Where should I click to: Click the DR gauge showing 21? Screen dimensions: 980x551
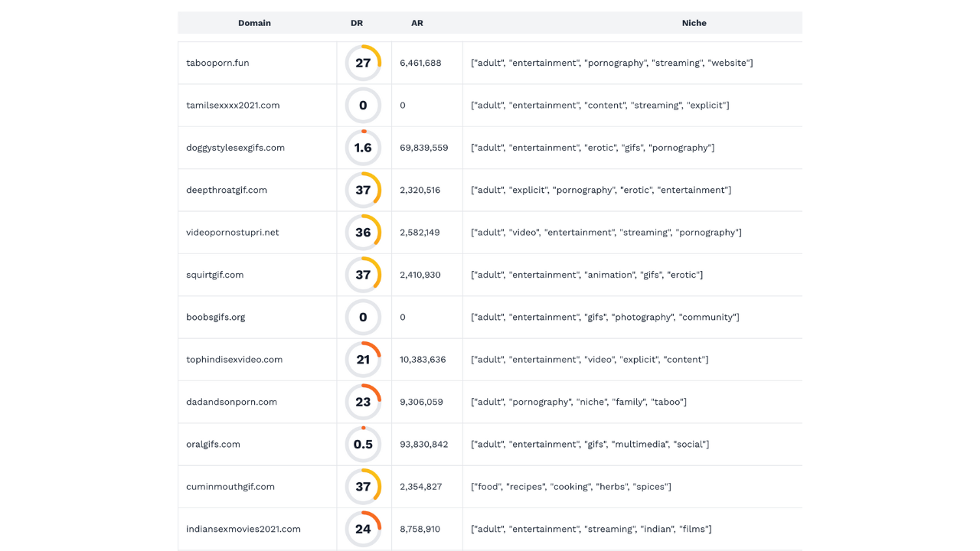(x=363, y=359)
